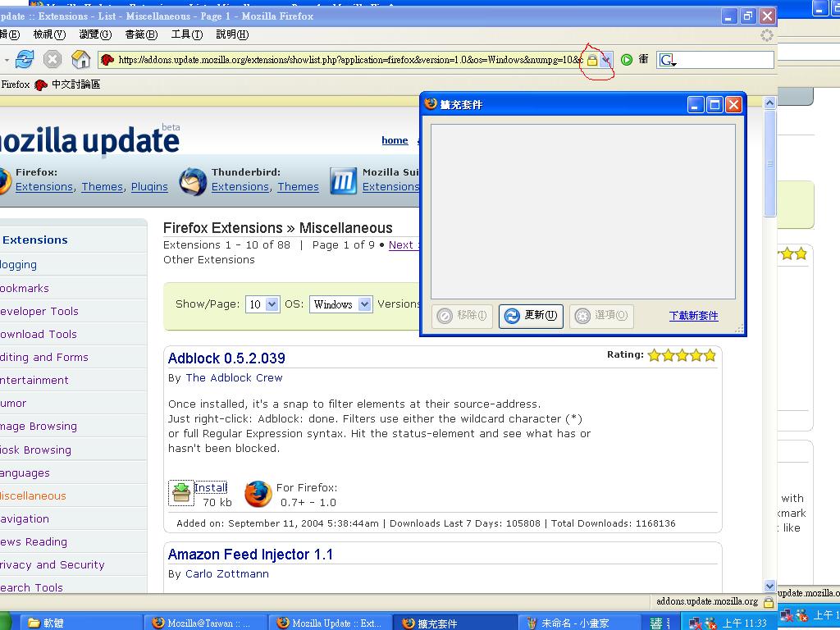
Task: Click the padlock icon in address bar
Action: point(592,60)
